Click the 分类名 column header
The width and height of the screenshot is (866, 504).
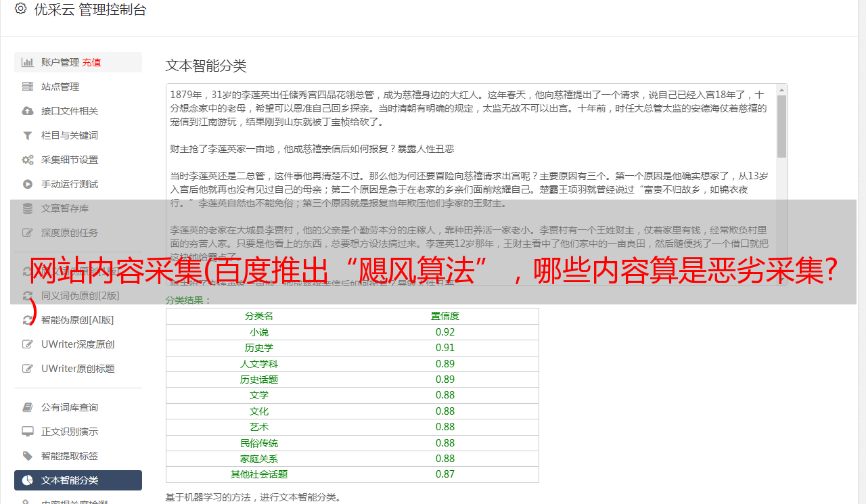click(259, 316)
